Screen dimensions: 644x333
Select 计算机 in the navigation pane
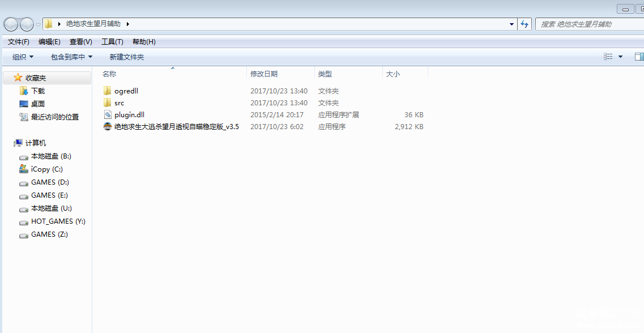coord(36,143)
